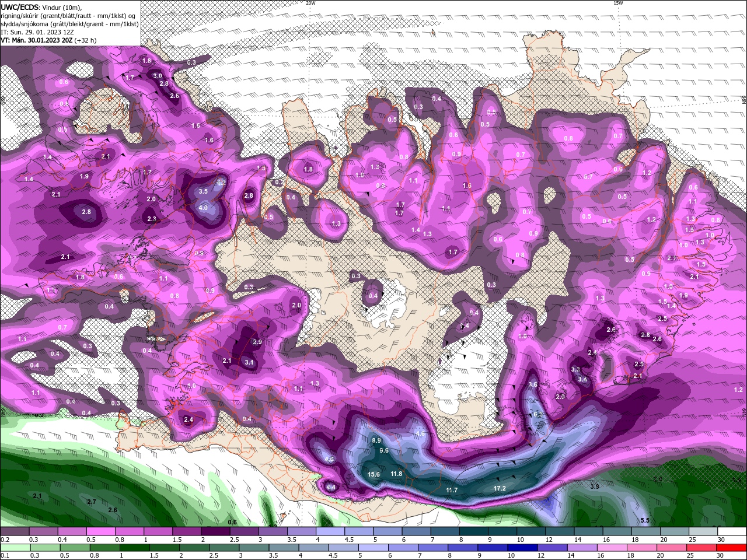Click the dark teal 8 swatch in the snow legend
This screenshot has width=747, height=560.
pos(474,531)
